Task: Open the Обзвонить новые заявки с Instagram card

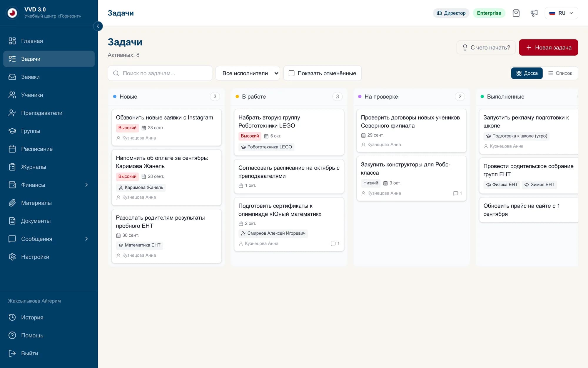Action: pyautogui.click(x=166, y=127)
